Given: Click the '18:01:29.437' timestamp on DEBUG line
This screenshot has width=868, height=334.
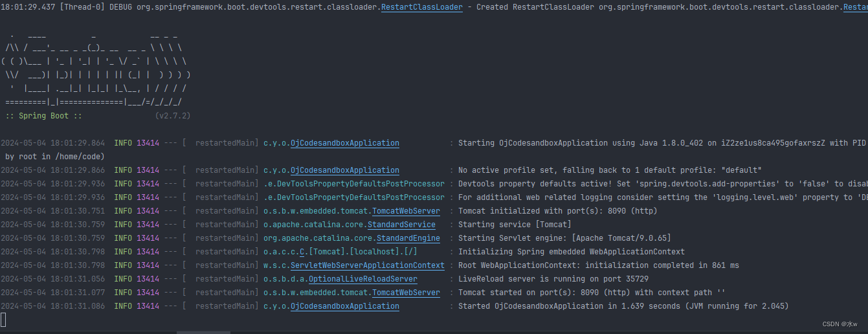Looking at the screenshot, I should [x=28, y=7].
